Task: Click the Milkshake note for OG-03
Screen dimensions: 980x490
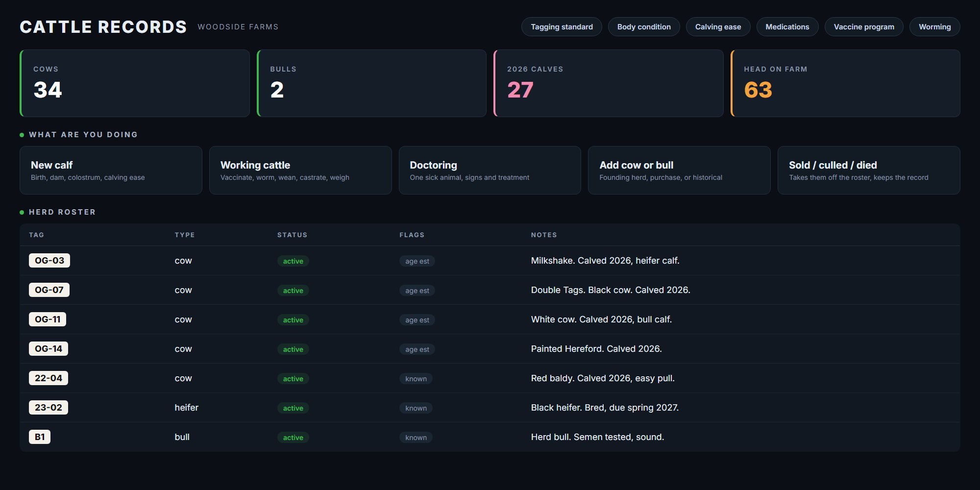Action: pyautogui.click(x=605, y=261)
